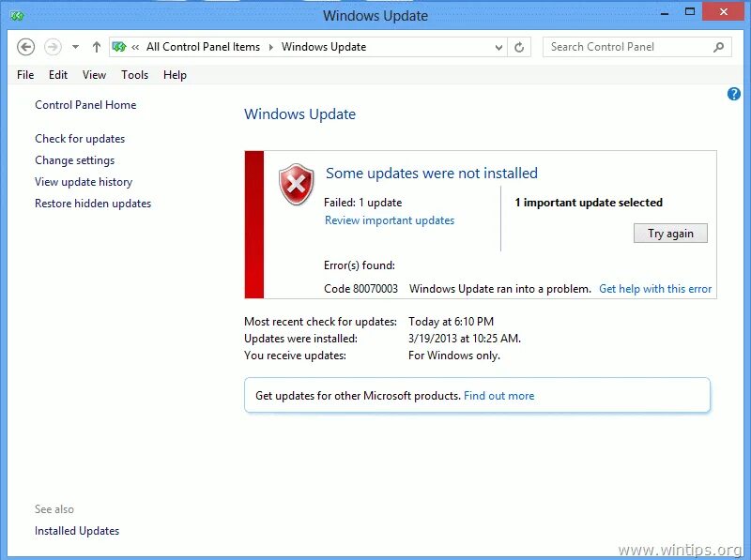751x560 pixels.
Task: Open the View menu
Action: point(94,75)
